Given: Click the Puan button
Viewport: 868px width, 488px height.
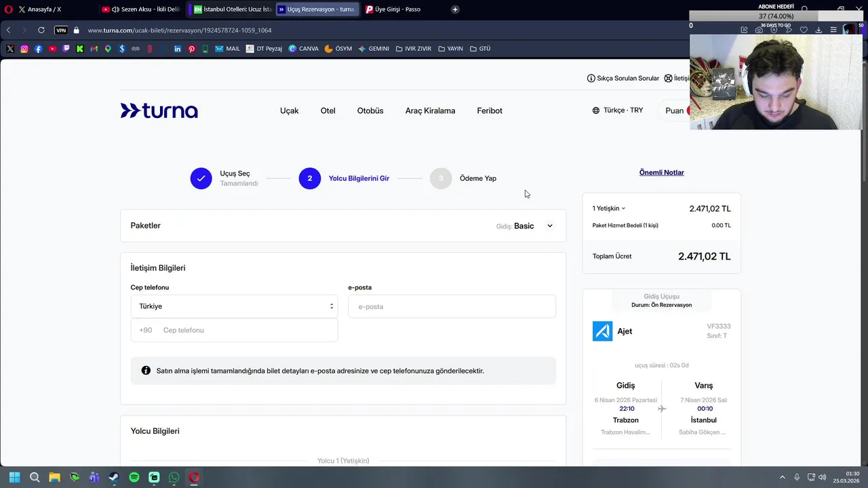Looking at the screenshot, I should coord(675,110).
